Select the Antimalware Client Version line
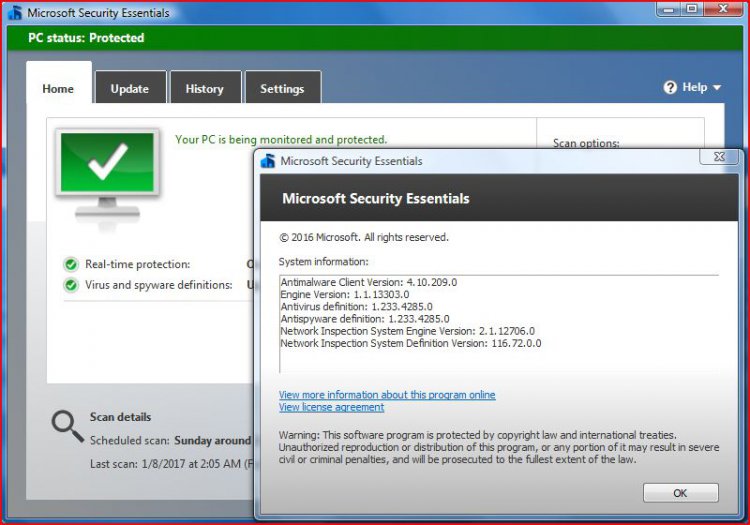 coord(368,283)
